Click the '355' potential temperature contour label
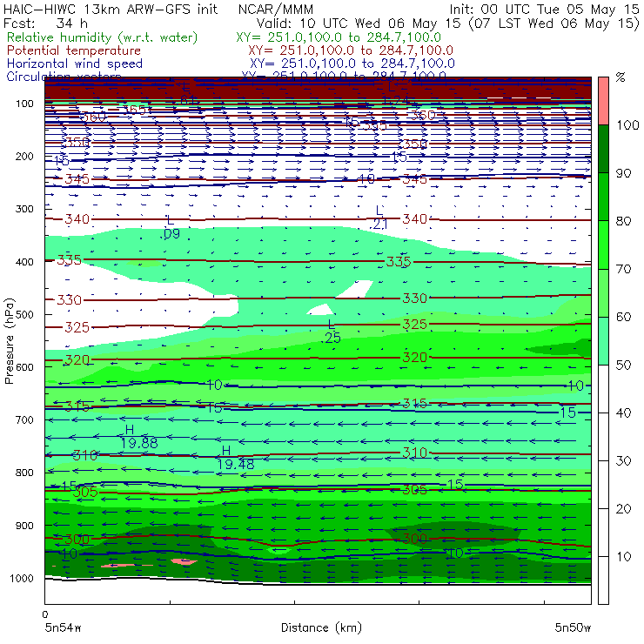 click(x=374, y=125)
